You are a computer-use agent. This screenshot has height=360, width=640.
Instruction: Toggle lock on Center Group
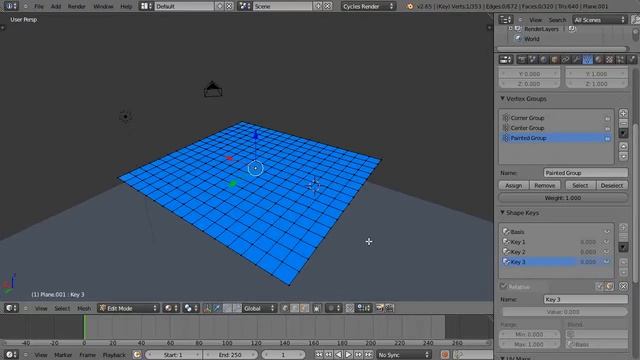click(x=607, y=128)
